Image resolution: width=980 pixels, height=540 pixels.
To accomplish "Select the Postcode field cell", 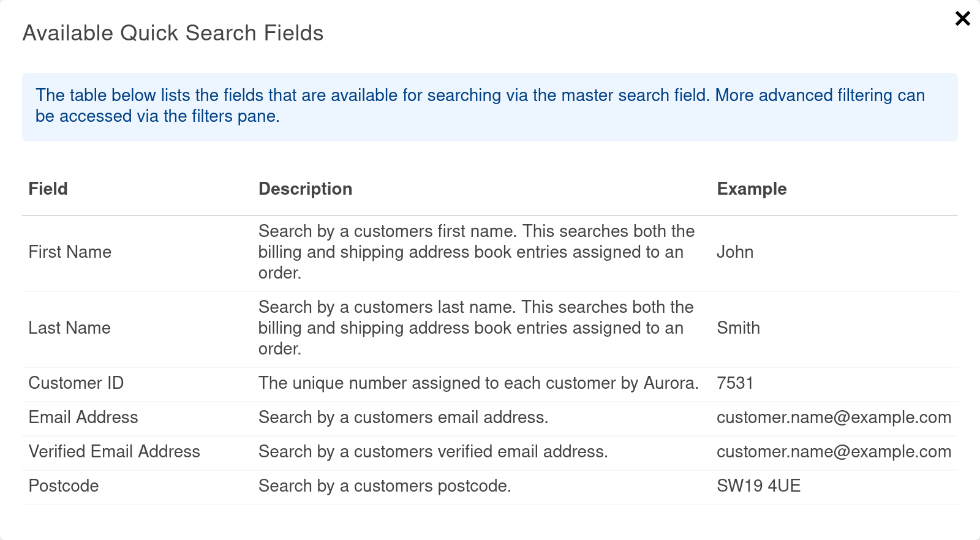I will pyautogui.click(x=64, y=486).
